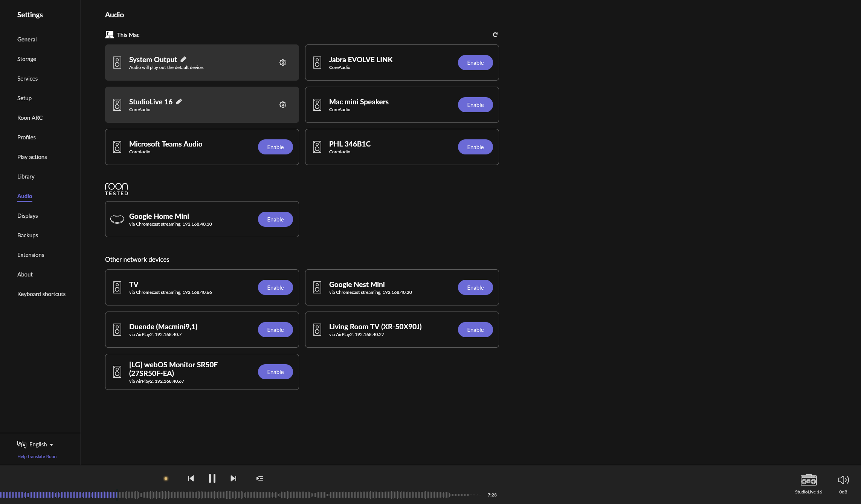Click the This Mac computer icon

click(110, 35)
